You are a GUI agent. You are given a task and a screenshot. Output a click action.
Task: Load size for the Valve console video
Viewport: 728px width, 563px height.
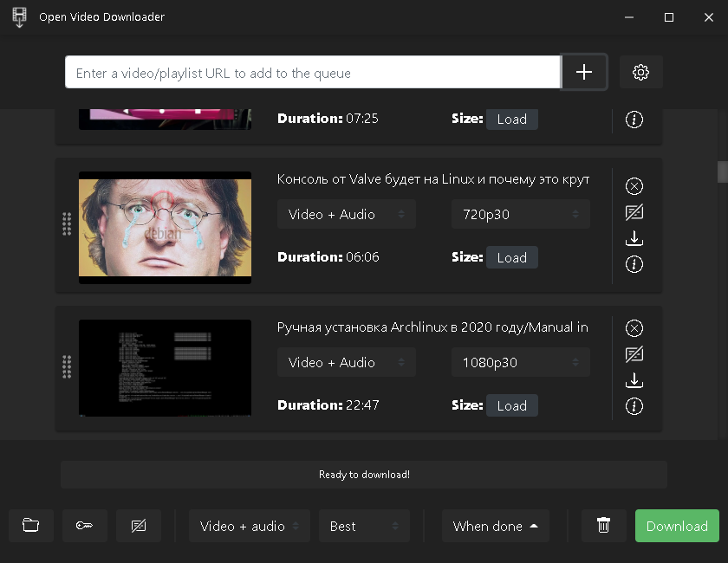512,257
